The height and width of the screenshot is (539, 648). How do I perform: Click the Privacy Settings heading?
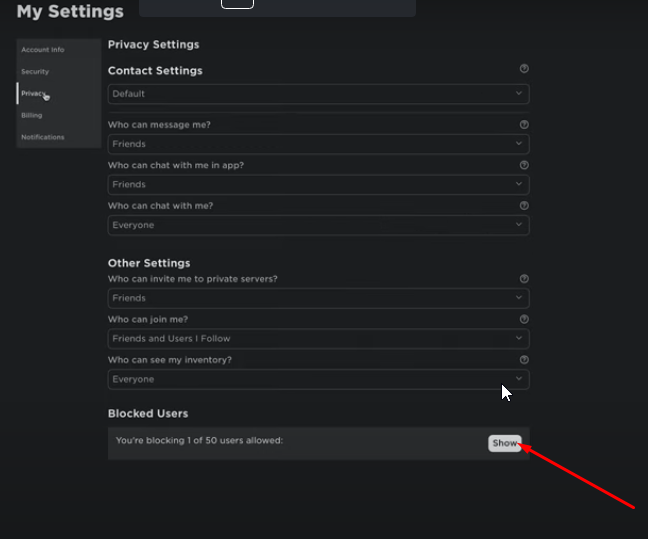(x=153, y=44)
